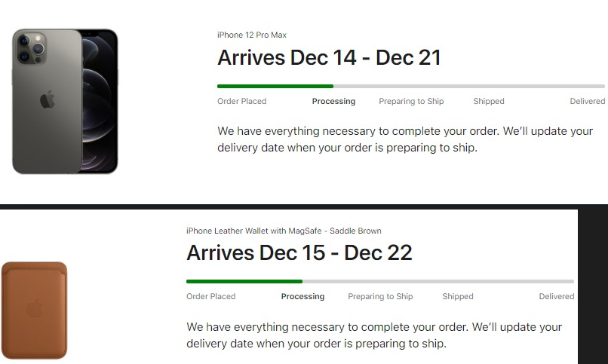Click the iPhone 12 Pro Max product image
Image resolution: width=608 pixels, height=364 pixels.
(65, 101)
